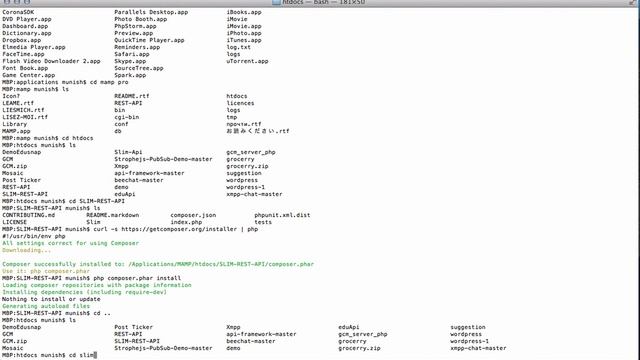The image size is (640, 360).
Task: Click on Dashboard.app in the applications list
Action: [25, 26]
